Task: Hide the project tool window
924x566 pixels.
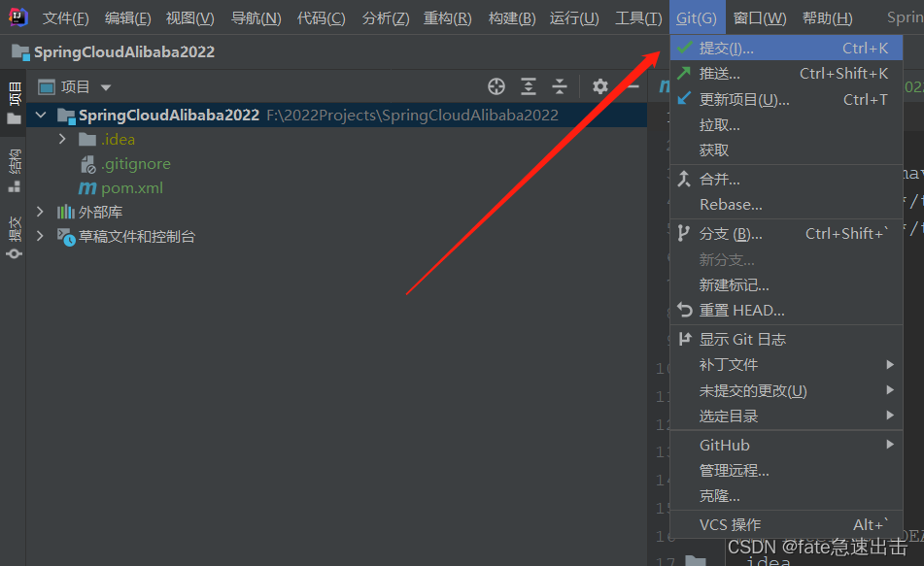Action: (633, 86)
